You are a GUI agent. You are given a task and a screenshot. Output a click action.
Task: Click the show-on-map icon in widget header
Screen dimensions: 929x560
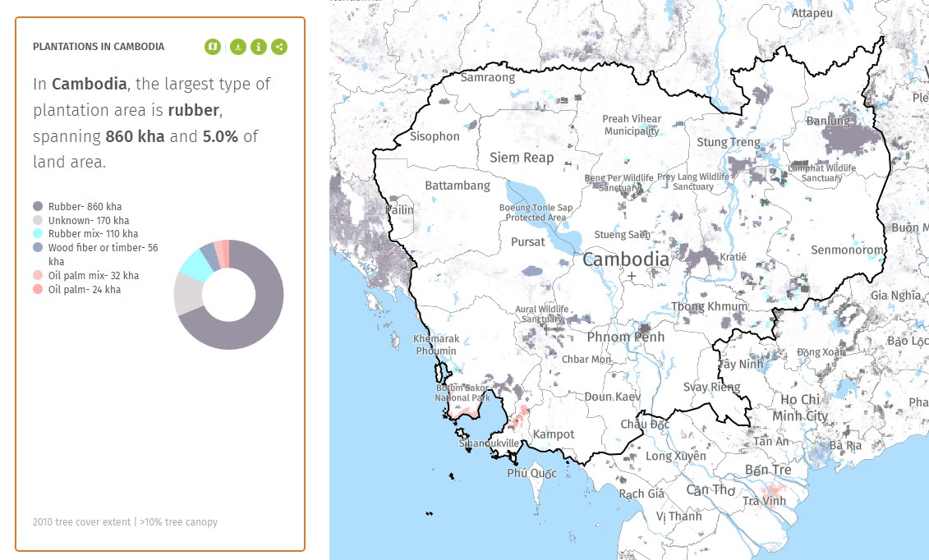[213, 47]
